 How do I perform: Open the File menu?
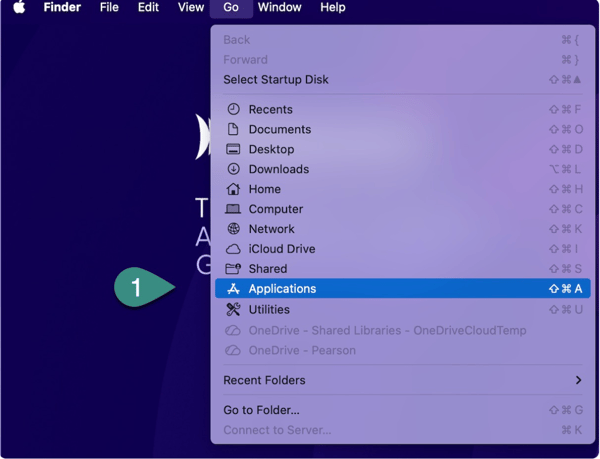pos(109,7)
